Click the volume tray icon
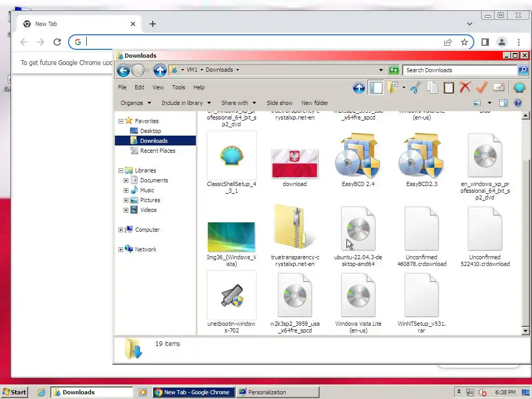The image size is (532, 399). [482, 392]
